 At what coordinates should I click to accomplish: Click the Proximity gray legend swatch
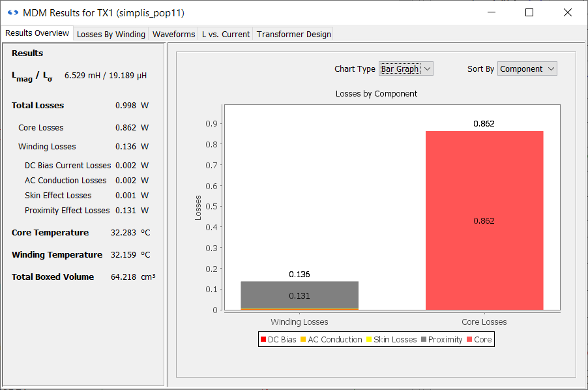coord(424,340)
